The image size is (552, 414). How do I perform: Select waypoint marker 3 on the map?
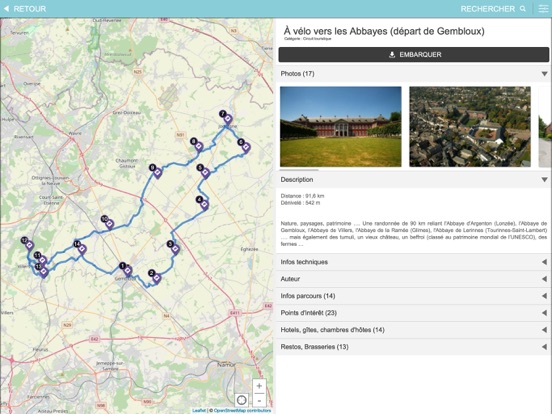pyautogui.click(x=175, y=249)
